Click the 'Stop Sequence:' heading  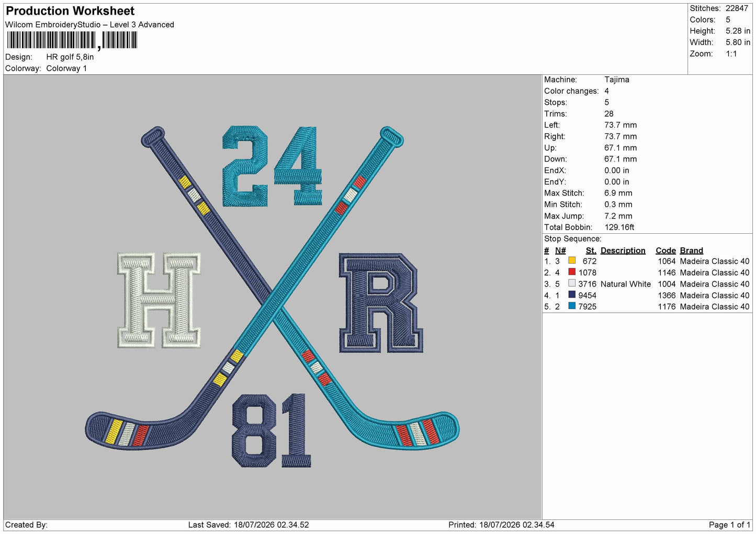573,239
